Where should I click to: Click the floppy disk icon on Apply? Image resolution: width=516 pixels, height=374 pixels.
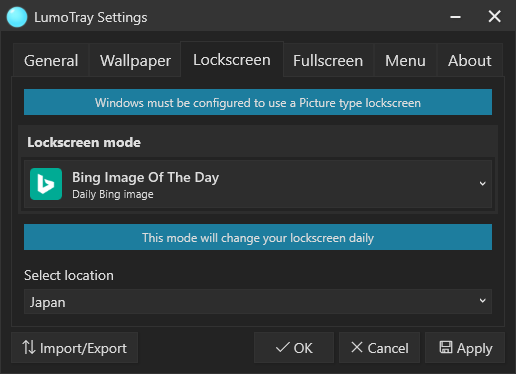click(446, 347)
